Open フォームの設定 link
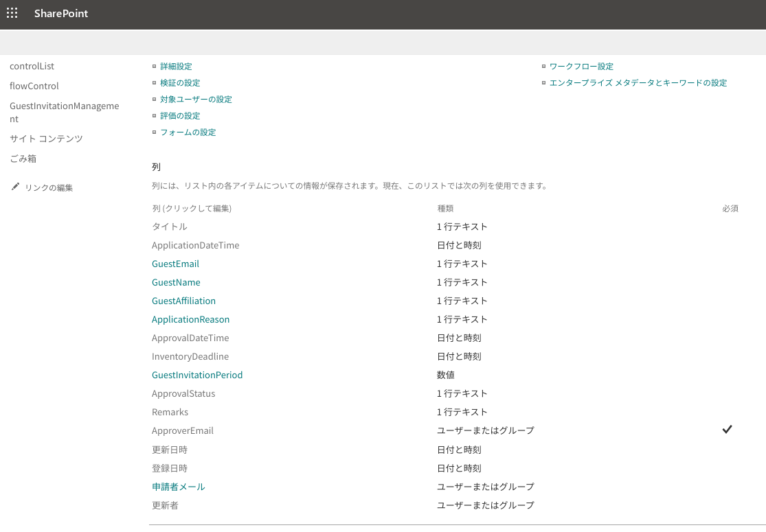 click(188, 132)
